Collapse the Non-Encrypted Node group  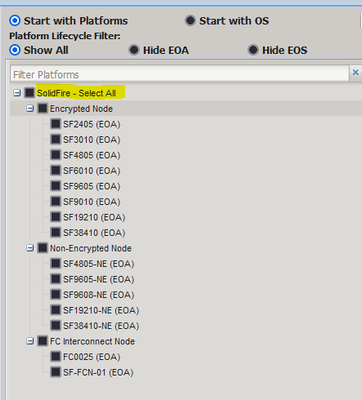coord(30,248)
